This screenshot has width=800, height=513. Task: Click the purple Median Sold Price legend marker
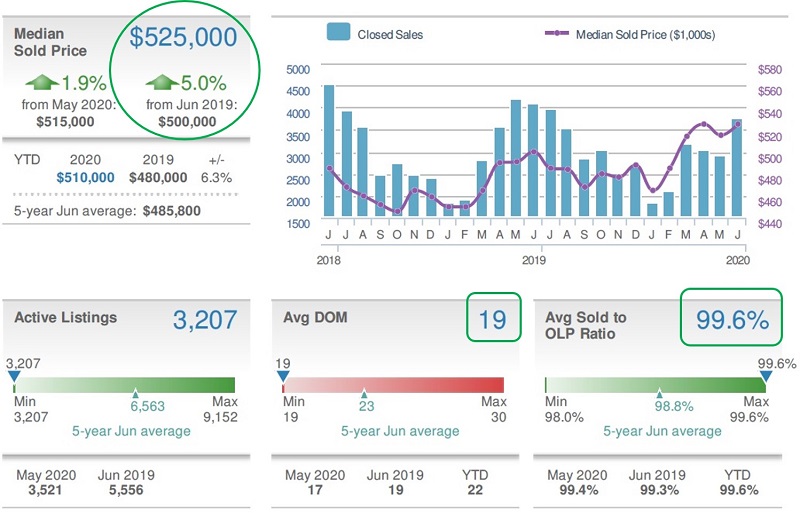[x=557, y=34]
